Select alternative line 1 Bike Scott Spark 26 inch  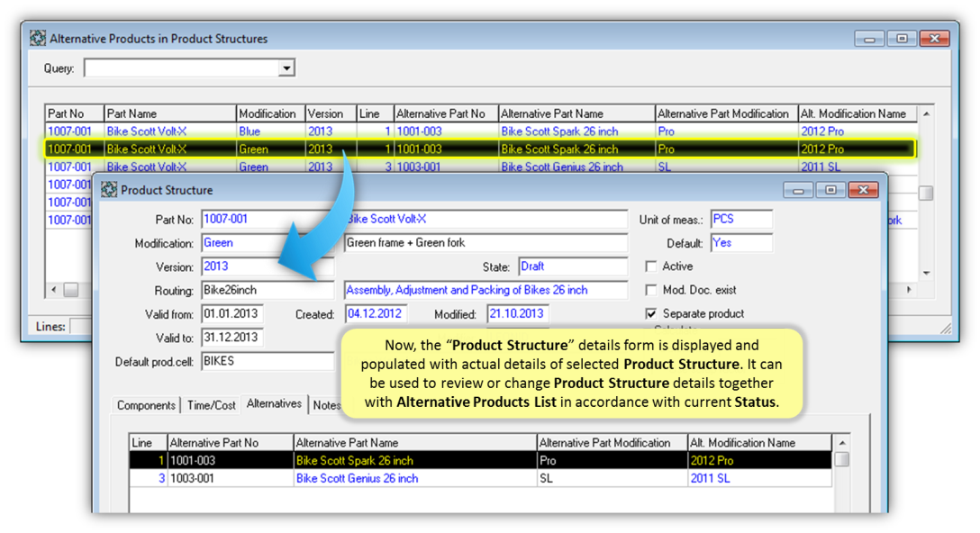[480, 460]
